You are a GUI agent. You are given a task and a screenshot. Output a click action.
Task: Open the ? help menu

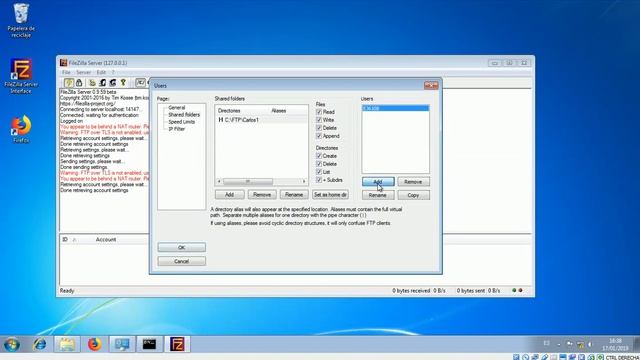(x=113, y=72)
